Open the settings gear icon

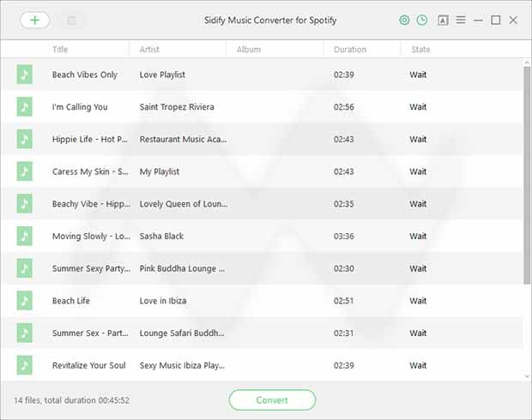pyautogui.click(x=404, y=21)
